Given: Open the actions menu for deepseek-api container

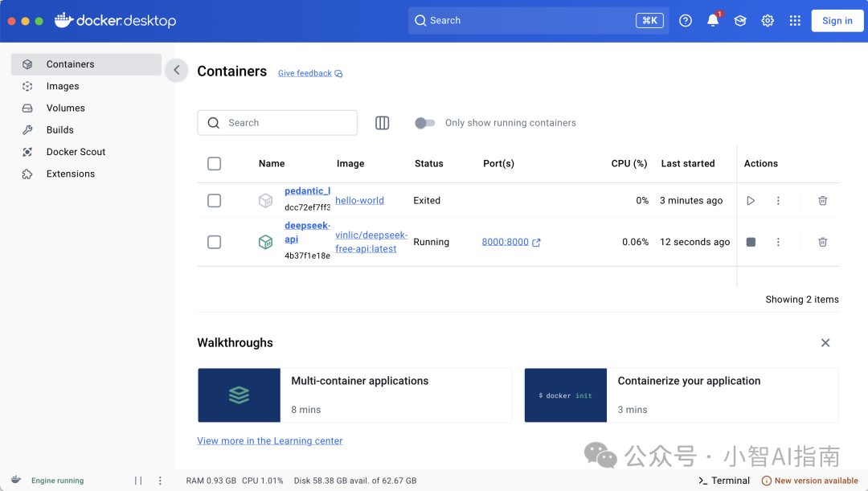Looking at the screenshot, I should 778,241.
